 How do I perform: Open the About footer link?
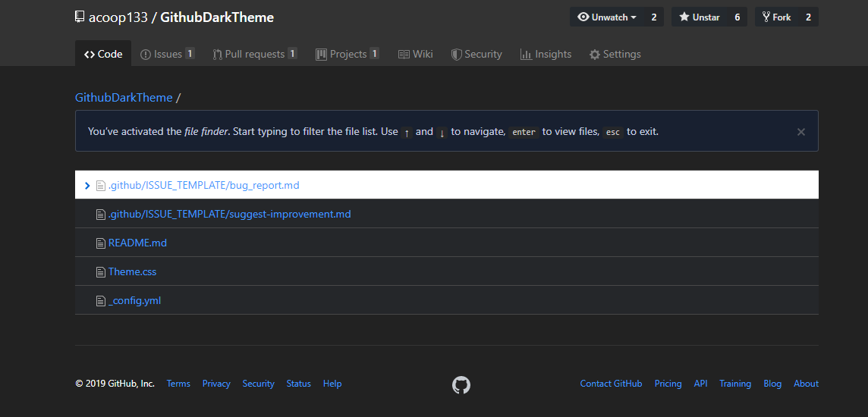coord(806,384)
